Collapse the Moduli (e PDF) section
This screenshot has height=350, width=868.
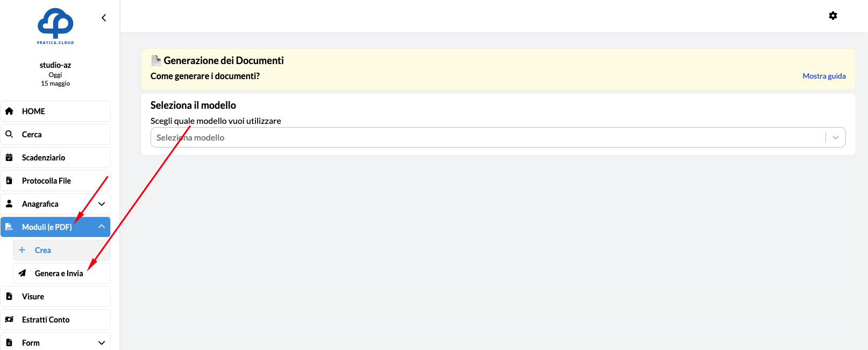[102, 227]
